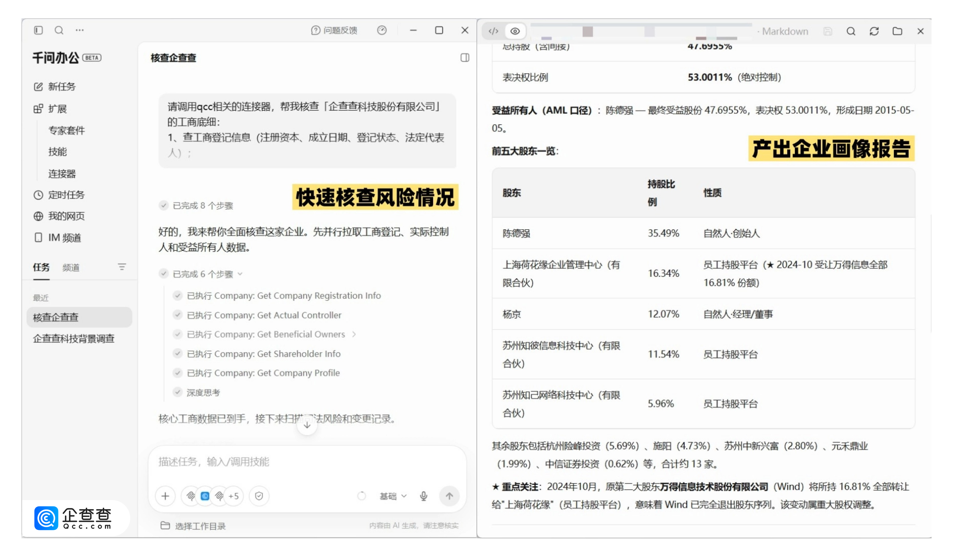The image size is (953, 560).
Task: Open 专家套件 in the sidebar
Action: pyautogui.click(x=66, y=130)
